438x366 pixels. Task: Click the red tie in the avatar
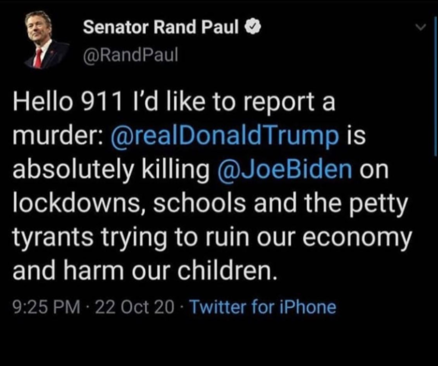38,58
